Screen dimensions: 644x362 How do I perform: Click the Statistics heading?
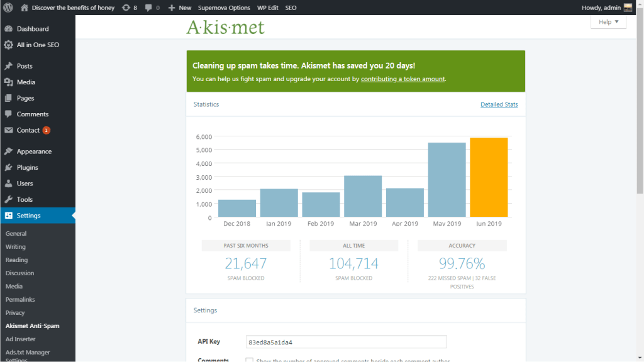206,104
